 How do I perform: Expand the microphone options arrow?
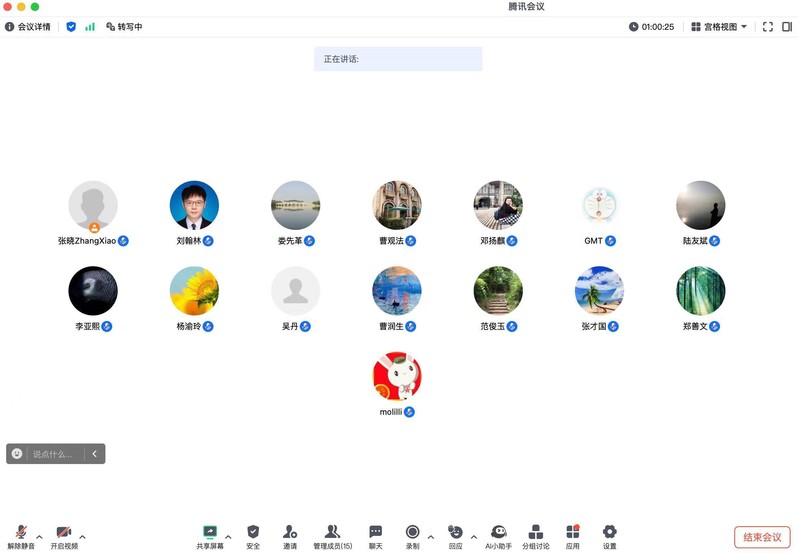coord(40,537)
